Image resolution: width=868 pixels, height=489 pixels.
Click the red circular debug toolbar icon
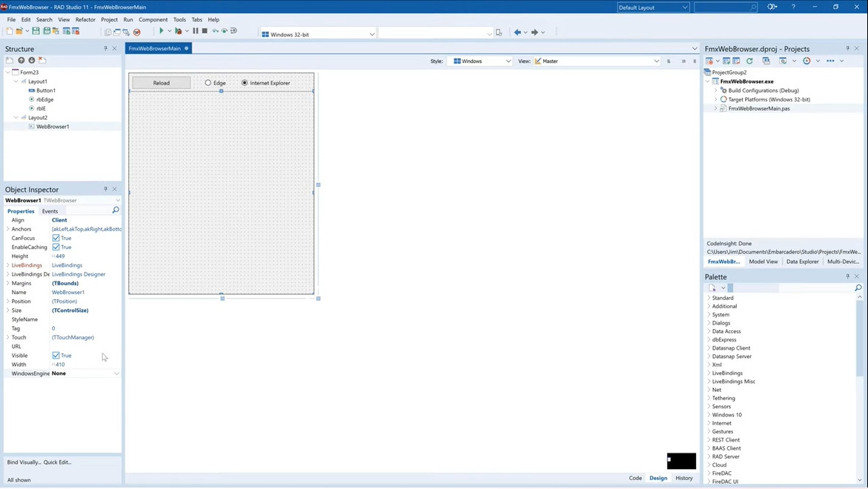[x=136, y=32]
